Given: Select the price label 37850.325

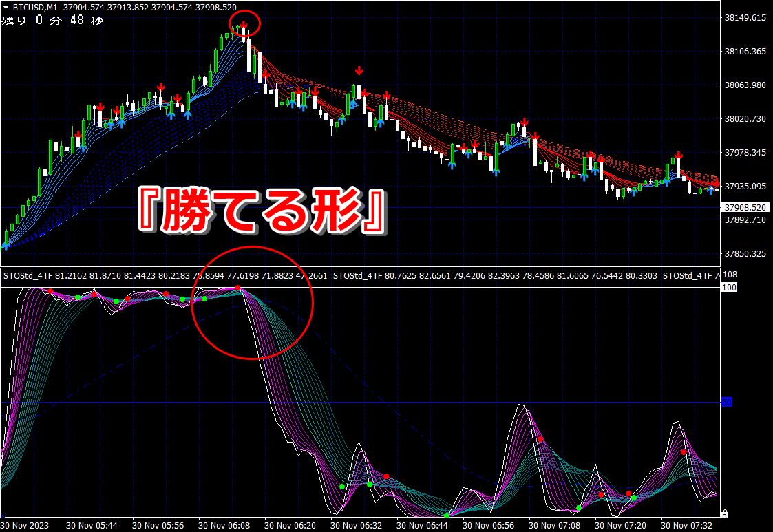Looking at the screenshot, I should [x=745, y=254].
